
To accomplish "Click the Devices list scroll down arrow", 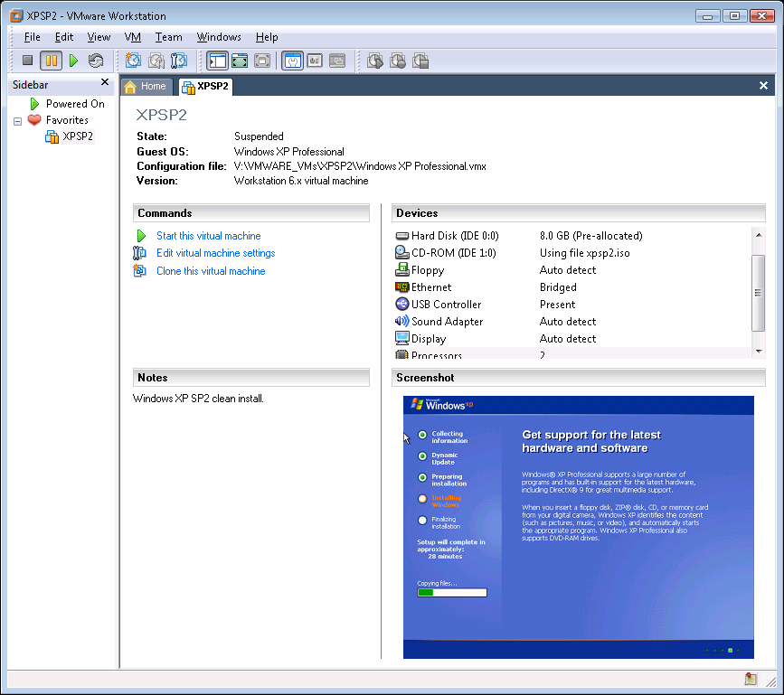I will pyautogui.click(x=759, y=352).
